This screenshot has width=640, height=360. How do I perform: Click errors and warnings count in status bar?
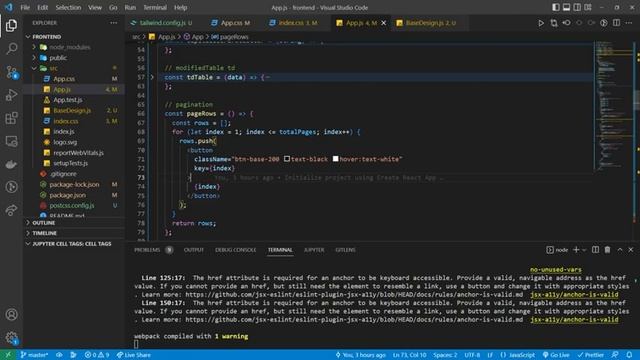[97, 355]
